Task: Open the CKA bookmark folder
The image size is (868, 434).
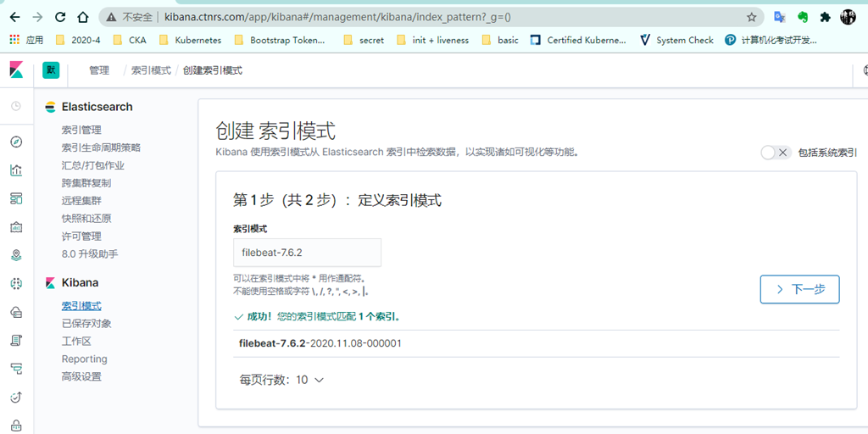Action: pos(129,40)
